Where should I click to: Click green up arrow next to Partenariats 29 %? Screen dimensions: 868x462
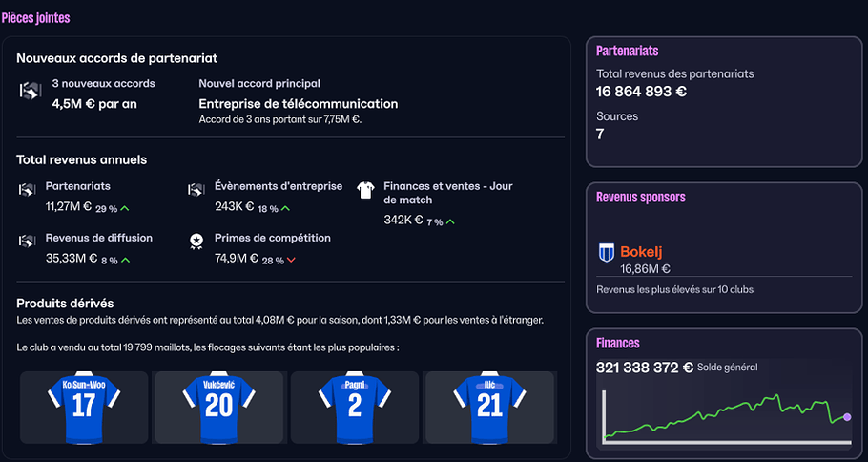click(x=125, y=209)
